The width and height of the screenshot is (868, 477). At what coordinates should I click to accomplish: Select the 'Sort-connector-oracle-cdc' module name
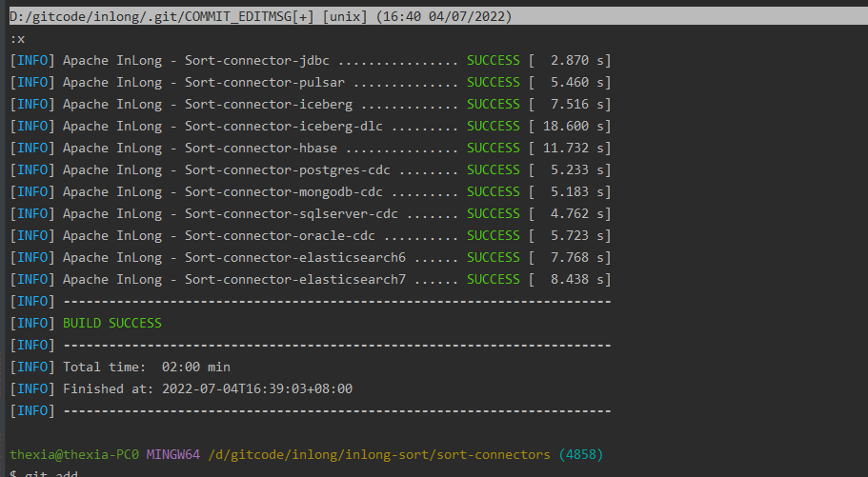tap(279, 236)
